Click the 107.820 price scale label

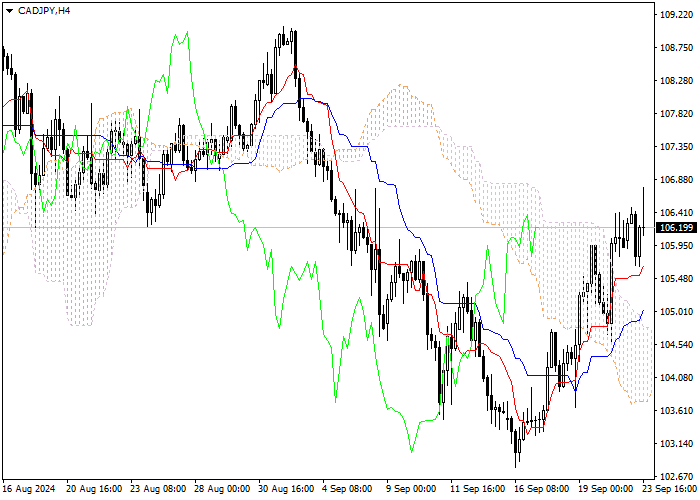point(676,114)
